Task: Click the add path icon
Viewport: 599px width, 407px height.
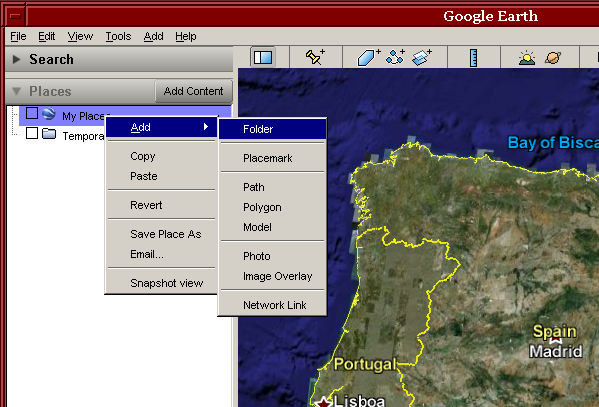Action: coord(395,57)
